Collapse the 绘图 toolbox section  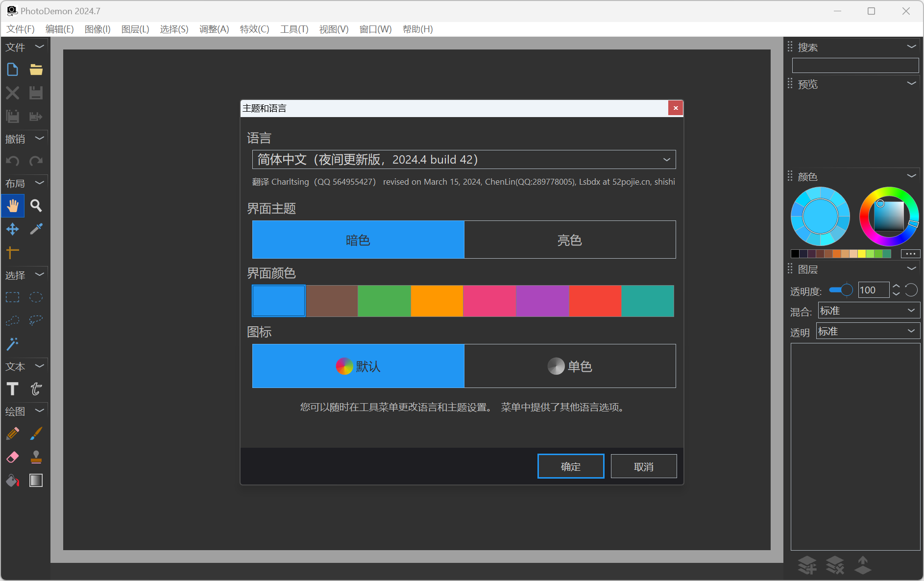click(40, 411)
